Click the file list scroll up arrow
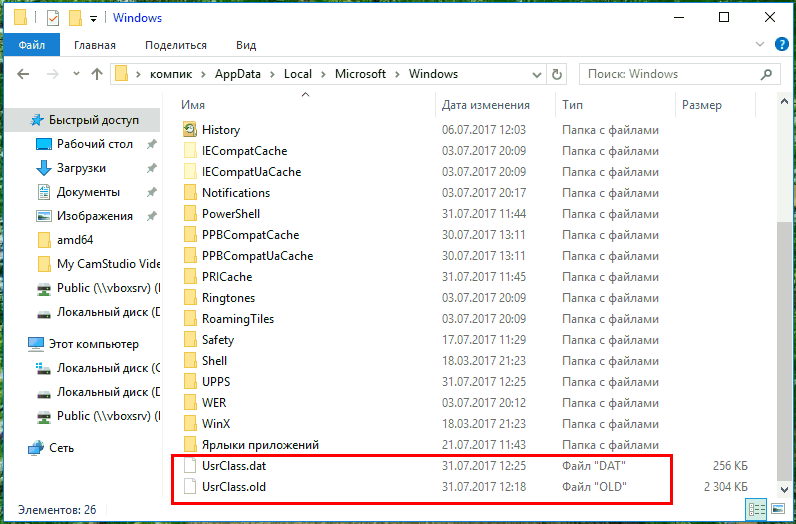Image resolution: width=796 pixels, height=524 pixels. click(784, 103)
